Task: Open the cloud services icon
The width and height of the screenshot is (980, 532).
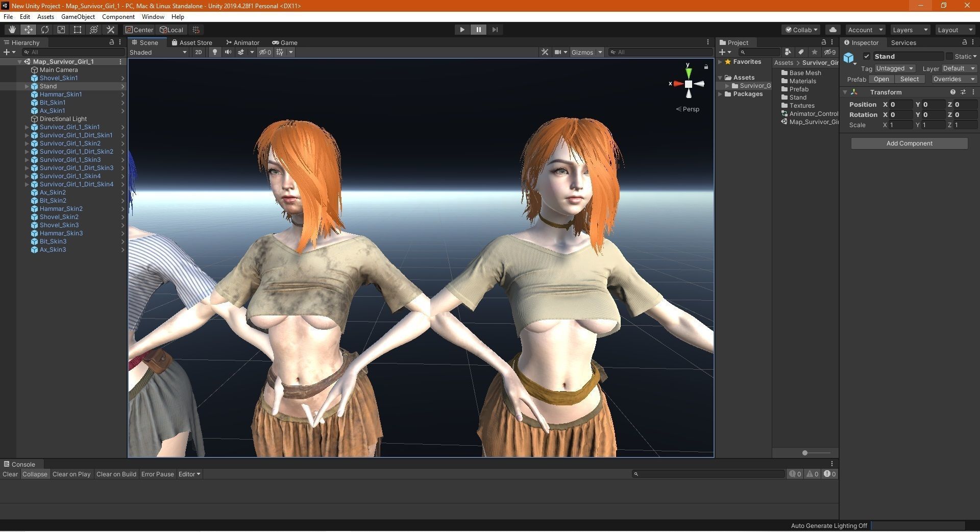Action: (832, 30)
